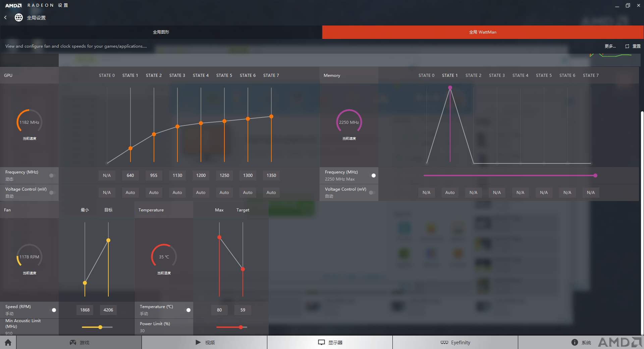Image resolution: width=644 pixels, height=349 pixels.
Task: Open the video play tab (视频)
Action: pyautogui.click(x=205, y=342)
